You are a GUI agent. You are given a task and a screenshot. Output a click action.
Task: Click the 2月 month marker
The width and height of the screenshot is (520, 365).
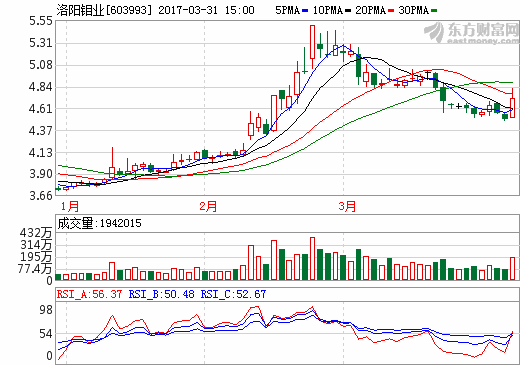(208, 206)
